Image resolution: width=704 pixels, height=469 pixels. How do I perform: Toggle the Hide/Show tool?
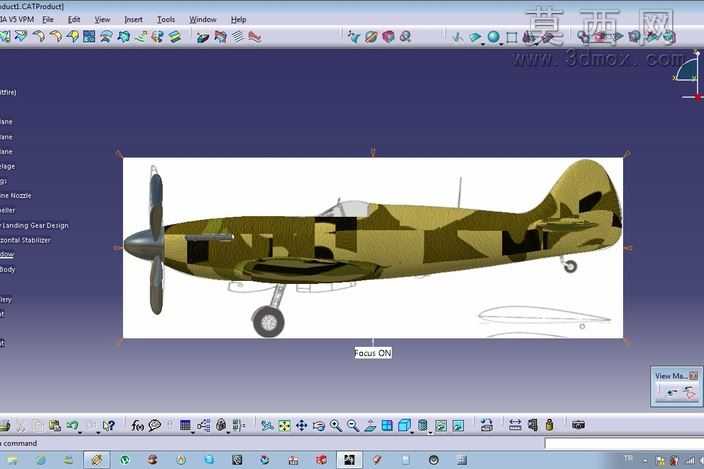pos(441,425)
